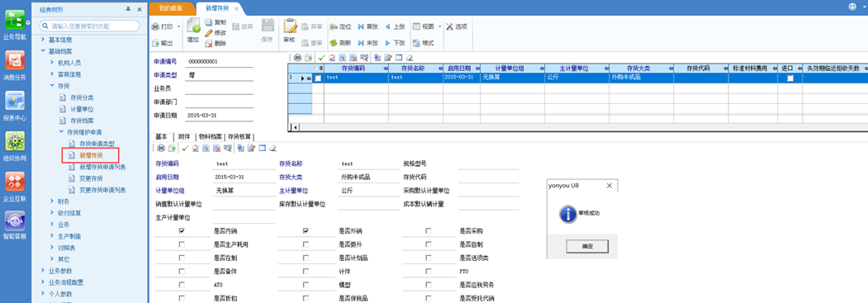Screen dimensions: 868x303
Task: Click the 删除 delete toolbar item
Action: click(216, 43)
